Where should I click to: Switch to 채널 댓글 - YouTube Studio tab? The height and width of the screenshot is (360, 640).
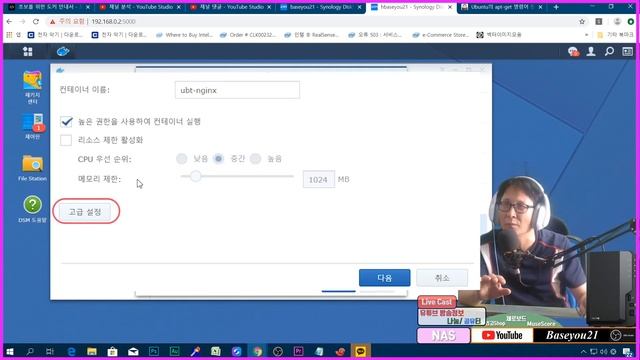pyautogui.click(x=231, y=7)
